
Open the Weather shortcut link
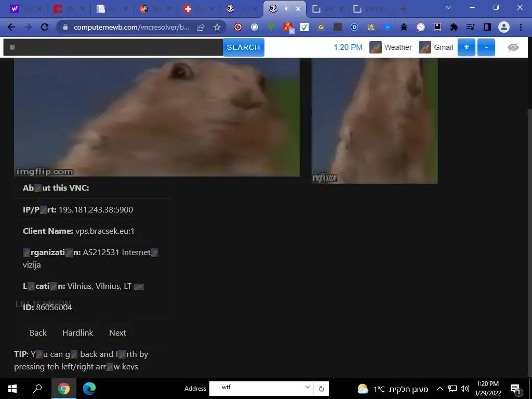coord(391,47)
